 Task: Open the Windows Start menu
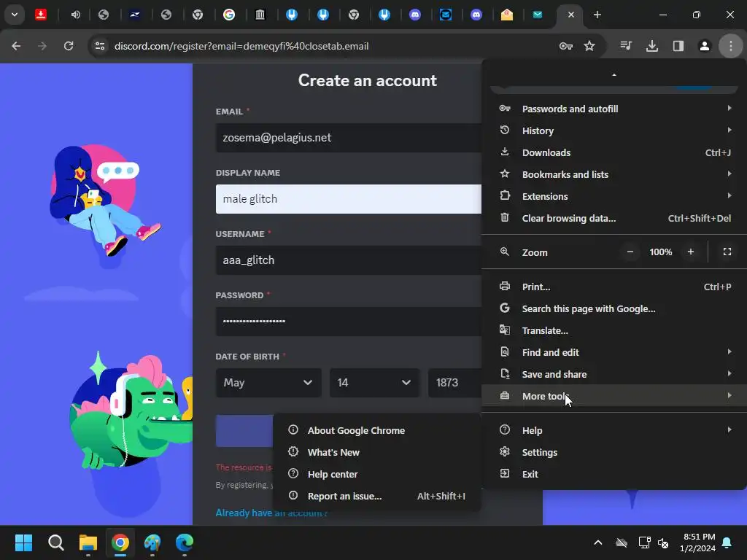click(23, 542)
